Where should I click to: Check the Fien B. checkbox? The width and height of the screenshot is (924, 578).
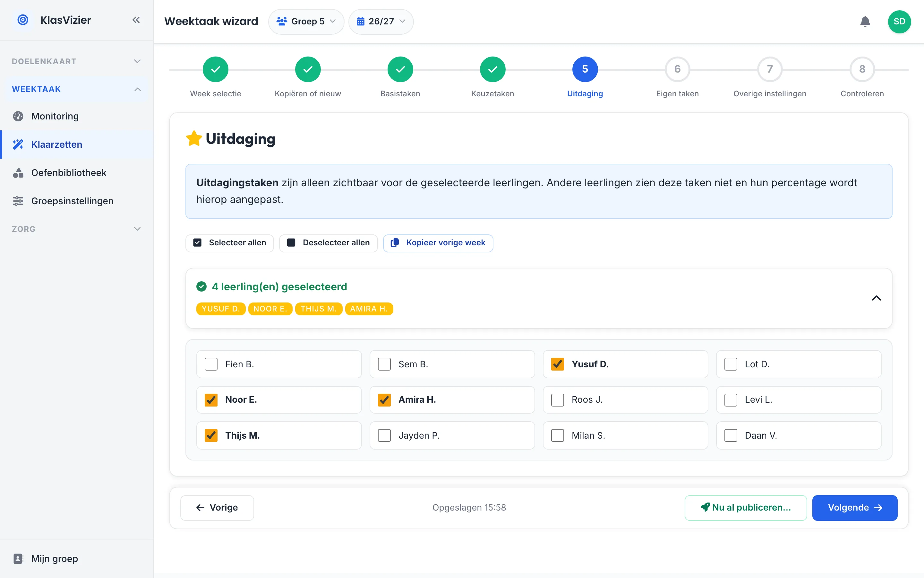[211, 364]
